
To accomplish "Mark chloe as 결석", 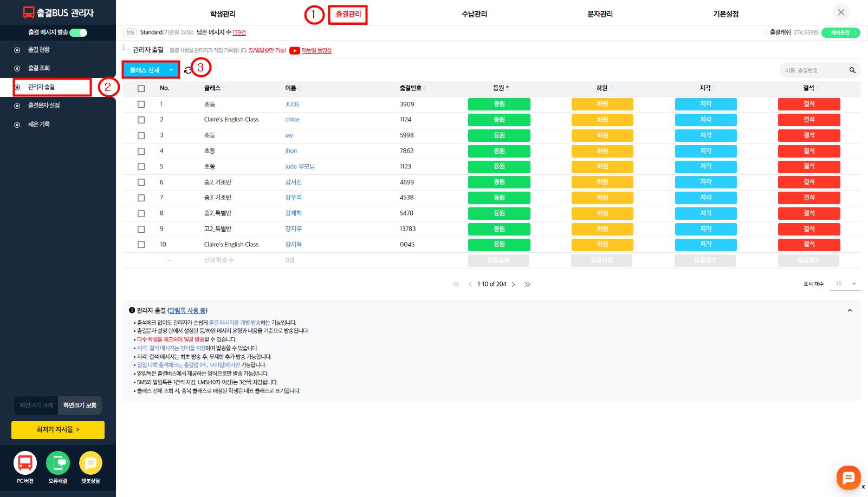I will (x=808, y=120).
